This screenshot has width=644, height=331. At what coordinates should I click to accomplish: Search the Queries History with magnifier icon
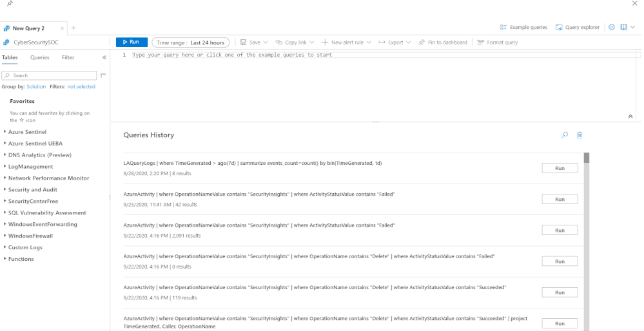(x=565, y=135)
